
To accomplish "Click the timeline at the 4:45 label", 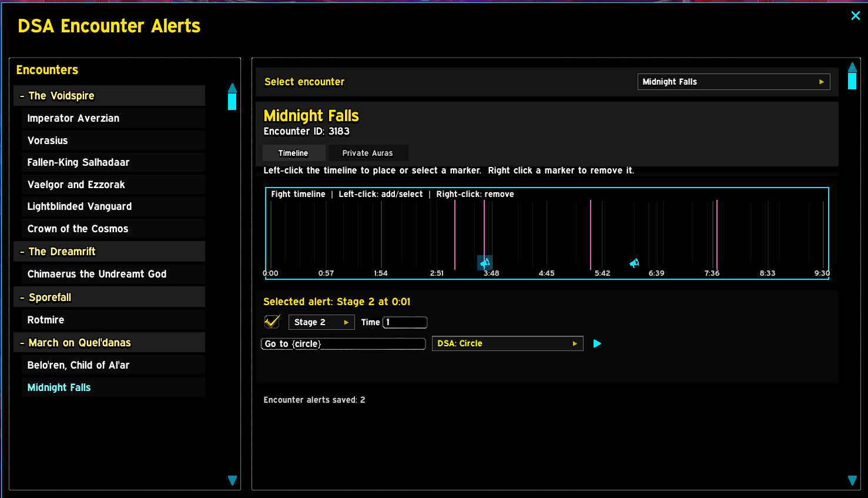I will 547,273.
